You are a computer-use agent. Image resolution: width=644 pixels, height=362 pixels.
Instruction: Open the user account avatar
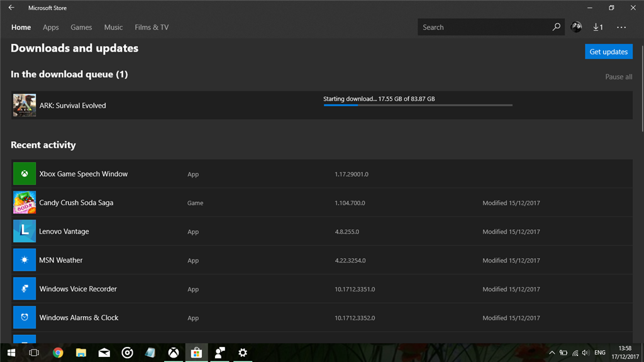pyautogui.click(x=576, y=27)
